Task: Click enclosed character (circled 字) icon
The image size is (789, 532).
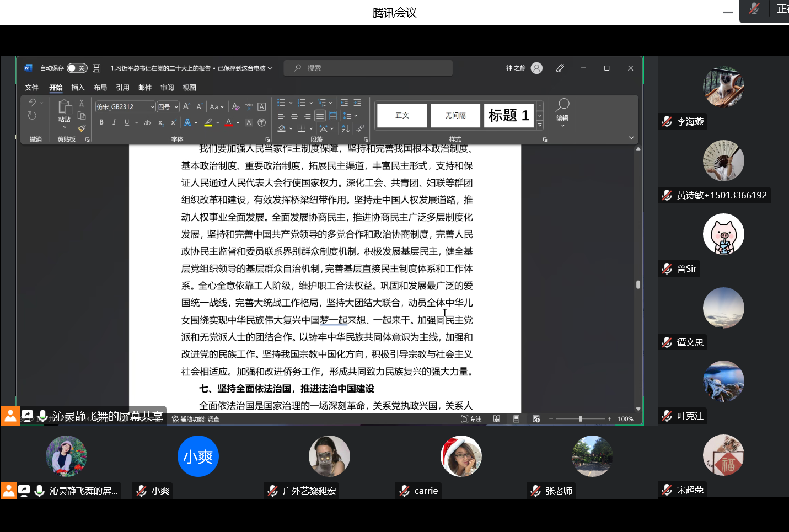Action: tap(262, 122)
